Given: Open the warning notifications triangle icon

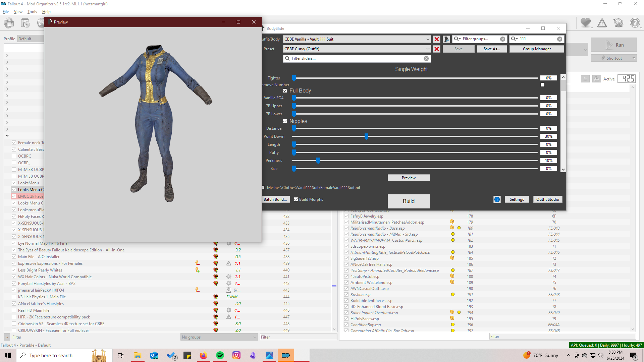Looking at the screenshot, I should [602, 23].
